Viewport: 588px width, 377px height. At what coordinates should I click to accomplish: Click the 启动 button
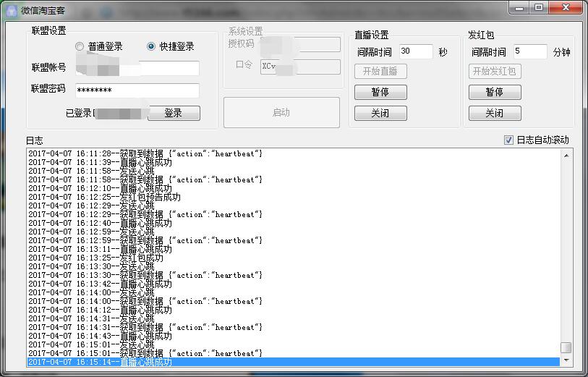click(x=281, y=113)
